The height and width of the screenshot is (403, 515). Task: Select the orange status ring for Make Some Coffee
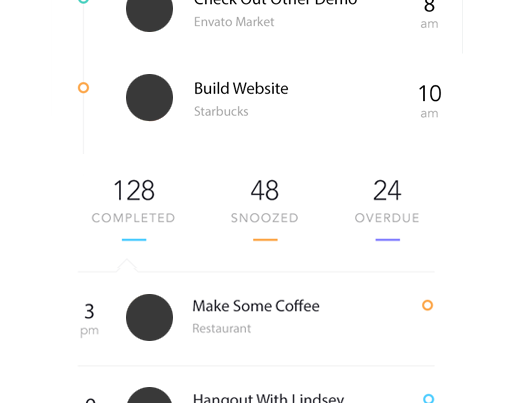point(427,305)
